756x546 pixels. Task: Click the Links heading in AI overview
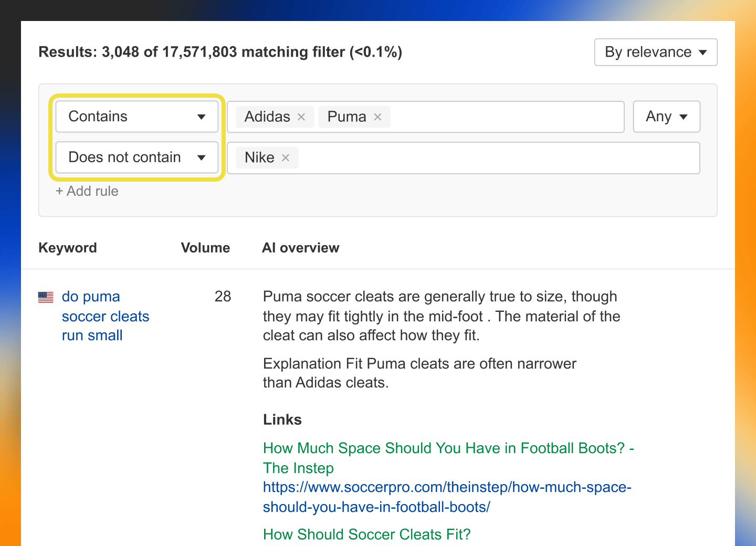point(282,419)
